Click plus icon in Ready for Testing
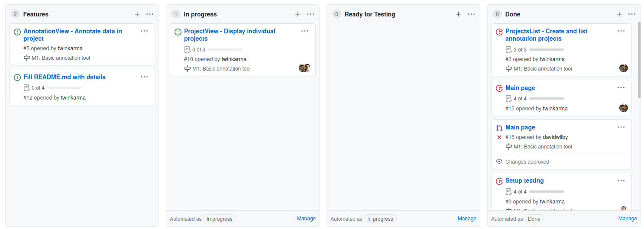644x229 pixels. click(458, 14)
